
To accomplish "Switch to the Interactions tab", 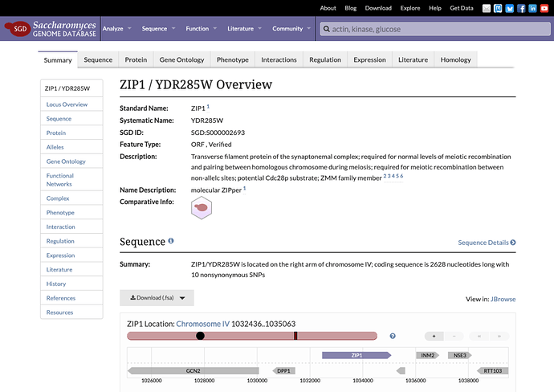I will 279,59.
